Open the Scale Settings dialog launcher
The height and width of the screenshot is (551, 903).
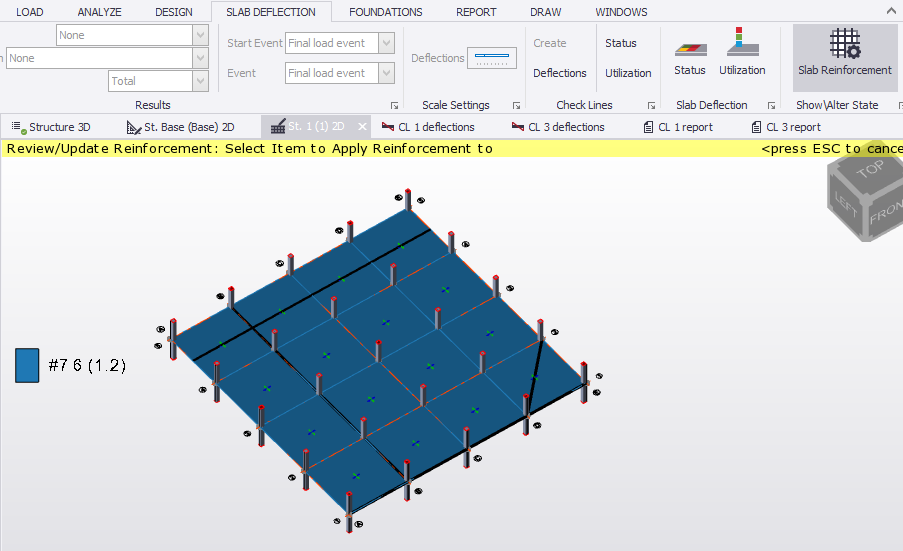(517, 105)
